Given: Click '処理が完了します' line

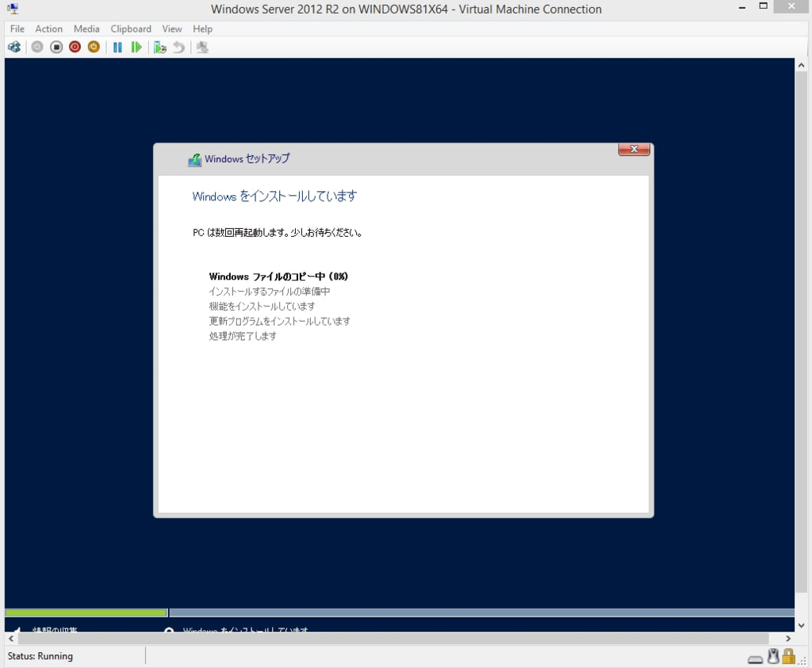Looking at the screenshot, I should point(243,336).
